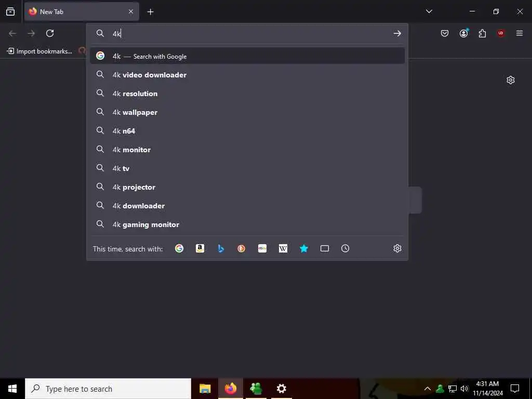
Task: Open a new tab with plus button
Action: [150, 12]
